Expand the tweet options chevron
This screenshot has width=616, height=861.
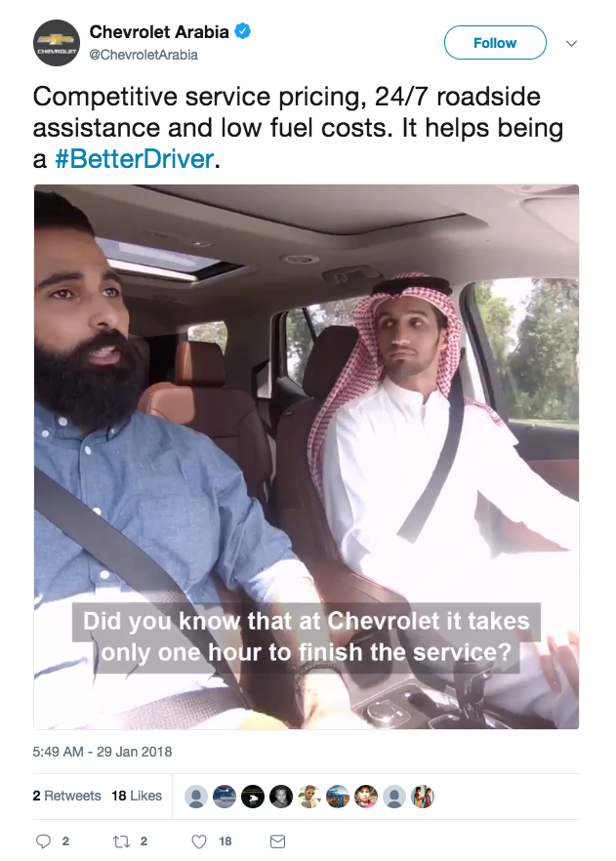click(x=571, y=43)
